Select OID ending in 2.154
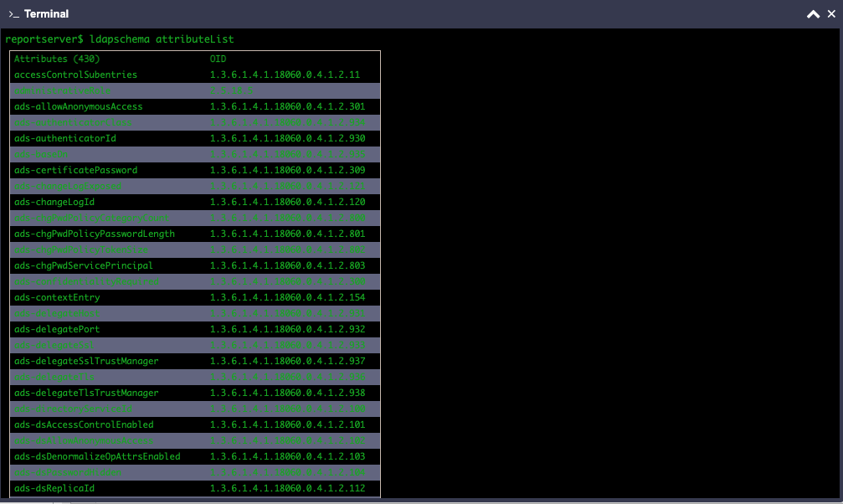 pos(288,297)
